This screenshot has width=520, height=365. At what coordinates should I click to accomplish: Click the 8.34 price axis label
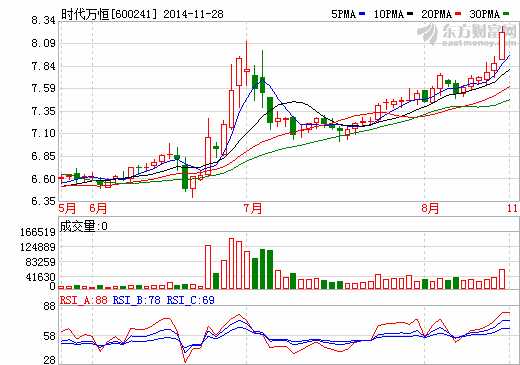point(43,20)
